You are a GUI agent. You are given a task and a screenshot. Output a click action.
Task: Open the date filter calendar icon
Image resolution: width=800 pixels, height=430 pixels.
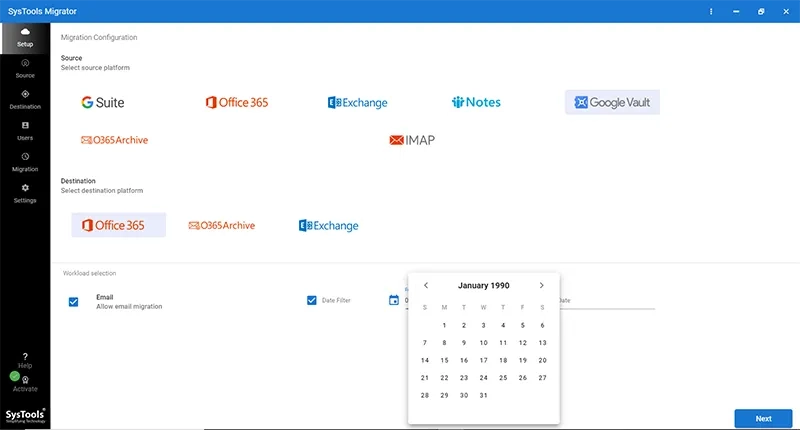coord(393,300)
